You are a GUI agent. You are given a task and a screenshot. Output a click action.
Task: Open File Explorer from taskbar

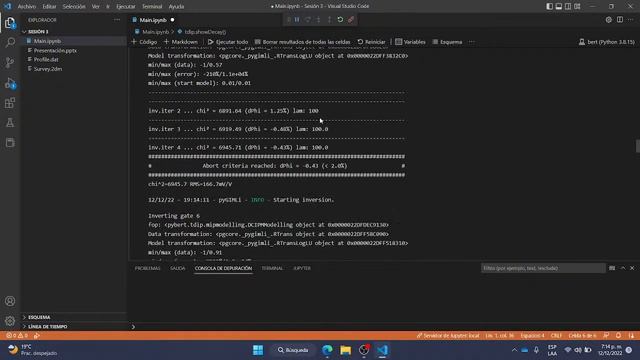click(x=345, y=350)
